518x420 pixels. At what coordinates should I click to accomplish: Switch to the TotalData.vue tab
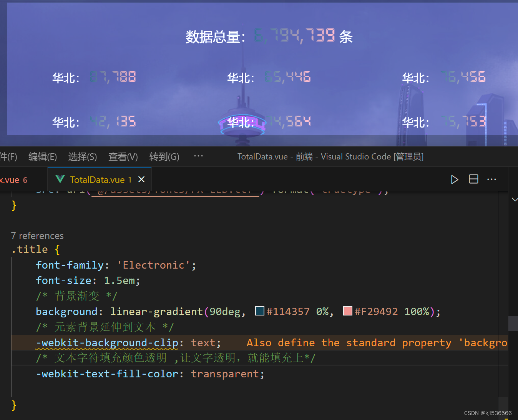[x=100, y=179]
